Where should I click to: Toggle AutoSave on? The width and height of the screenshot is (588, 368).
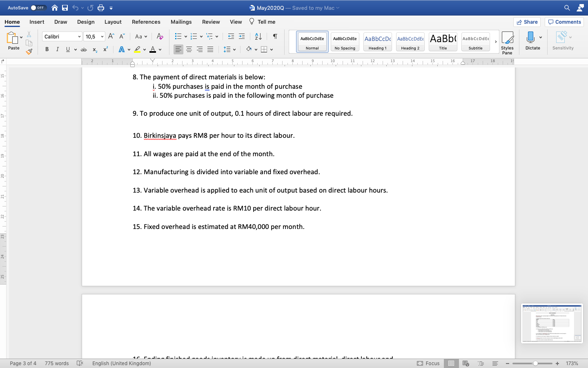click(39, 7)
